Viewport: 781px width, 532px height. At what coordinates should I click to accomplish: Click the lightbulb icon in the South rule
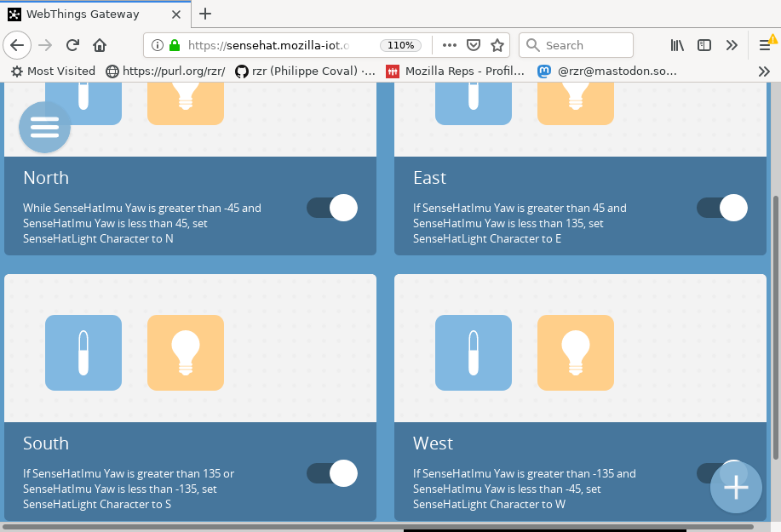point(185,352)
